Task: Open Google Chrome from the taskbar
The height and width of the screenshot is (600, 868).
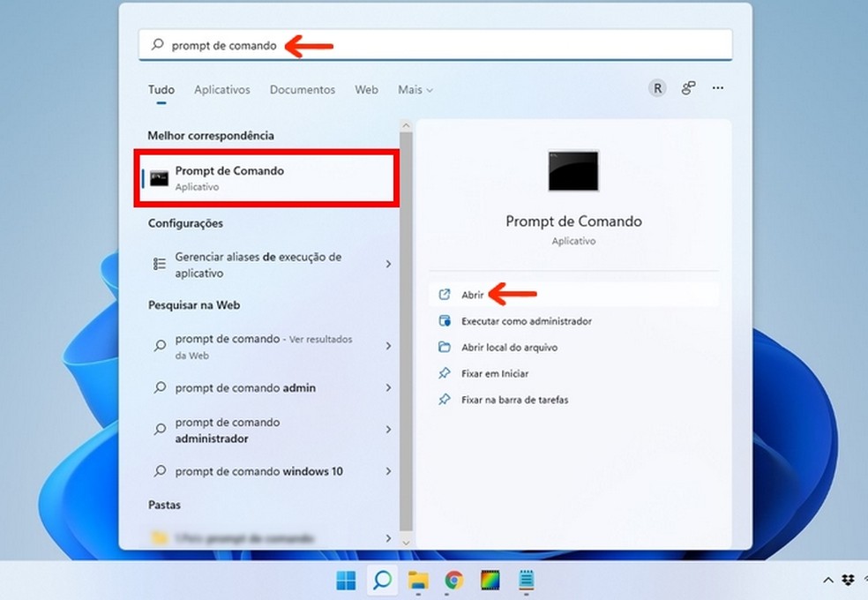Action: coord(453,581)
